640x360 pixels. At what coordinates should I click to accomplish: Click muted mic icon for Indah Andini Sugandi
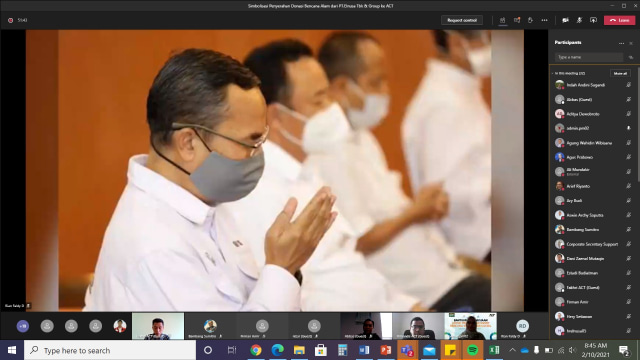pyautogui.click(x=629, y=85)
